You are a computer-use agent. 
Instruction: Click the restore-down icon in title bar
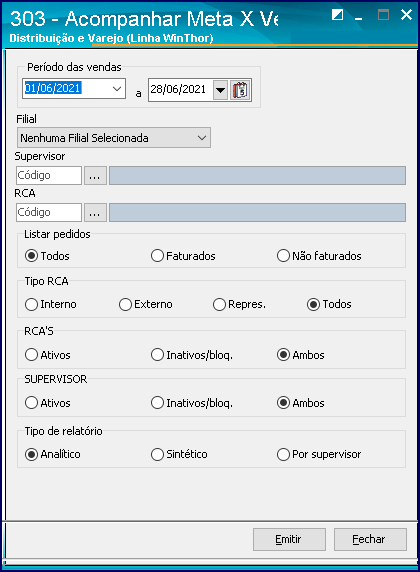[338, 15]
